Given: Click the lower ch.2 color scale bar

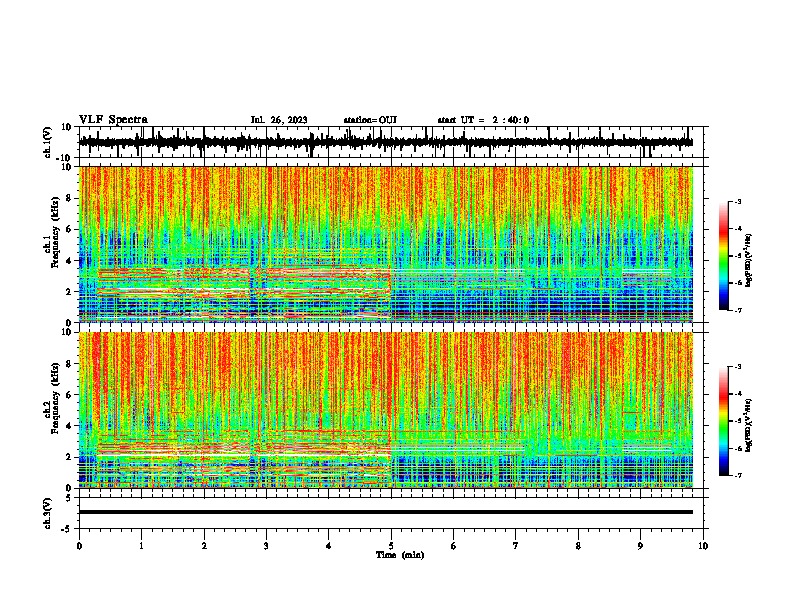Looking at the screenshot, I should [x=723, y=421].
